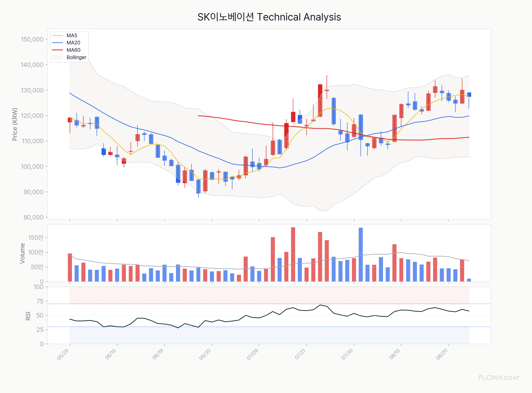Click the "RSI" axis title

28,316
